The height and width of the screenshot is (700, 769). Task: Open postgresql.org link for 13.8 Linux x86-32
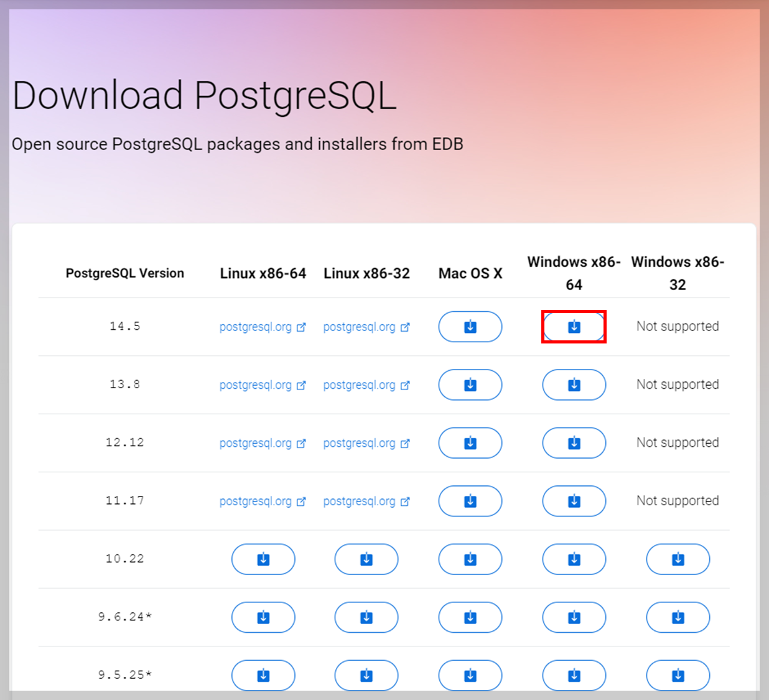366,385
